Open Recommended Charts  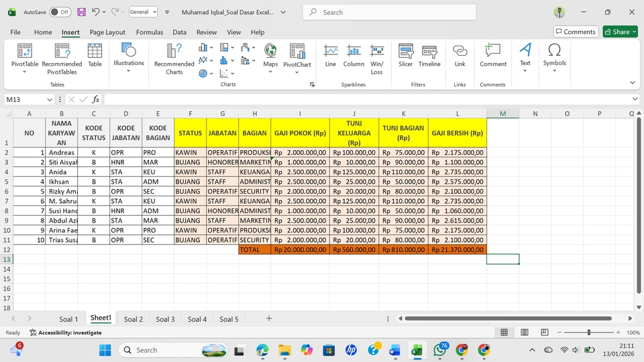[174, 59]
